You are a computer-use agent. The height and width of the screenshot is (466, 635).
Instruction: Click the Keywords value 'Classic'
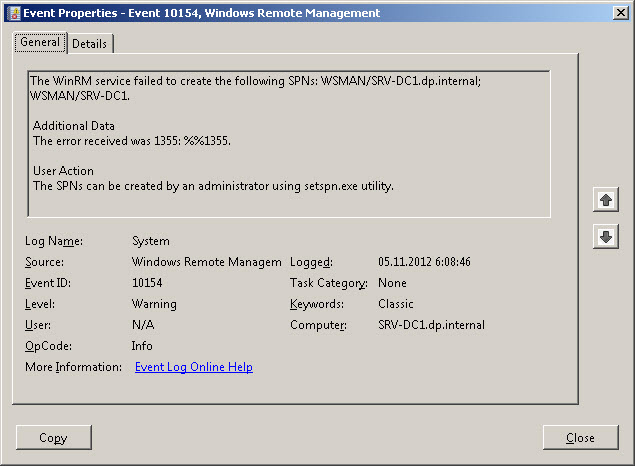click(x=396, y=304)
